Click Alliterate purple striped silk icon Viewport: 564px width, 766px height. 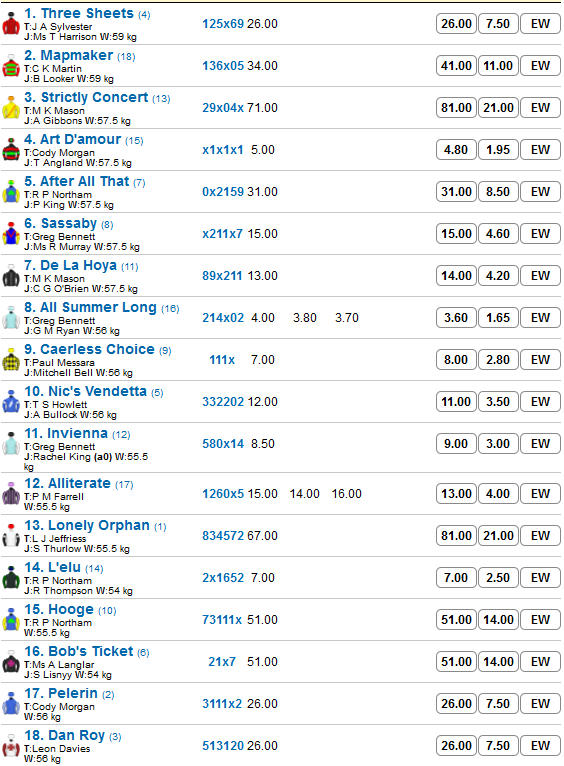(11, 493)
